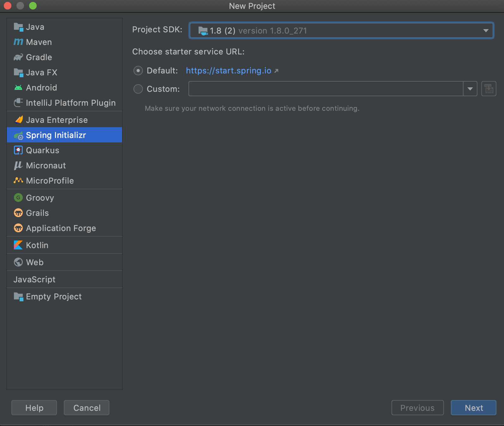The width and height of the screenshot is (504, 426).
Task: Select the Java FX label
Action: [x=42, y=72]
